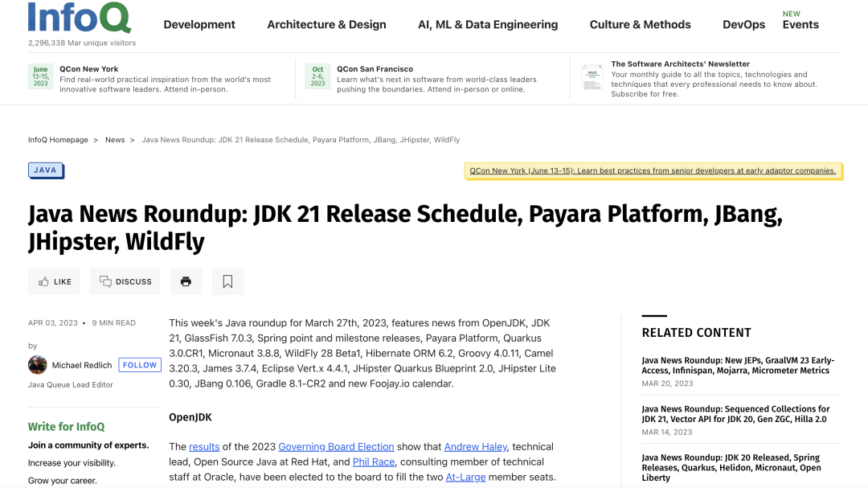Click 'Increase your visibility.' text

coord(72,463)
